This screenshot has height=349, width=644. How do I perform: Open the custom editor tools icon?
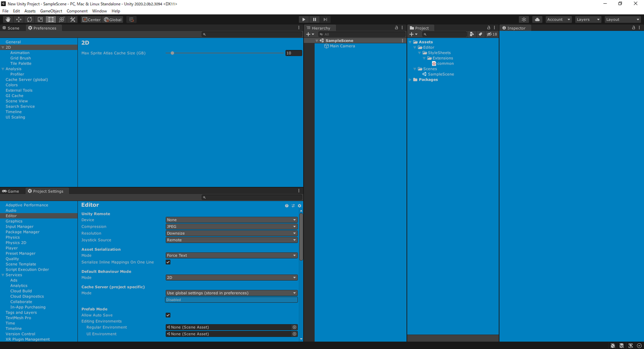(73, 19)
